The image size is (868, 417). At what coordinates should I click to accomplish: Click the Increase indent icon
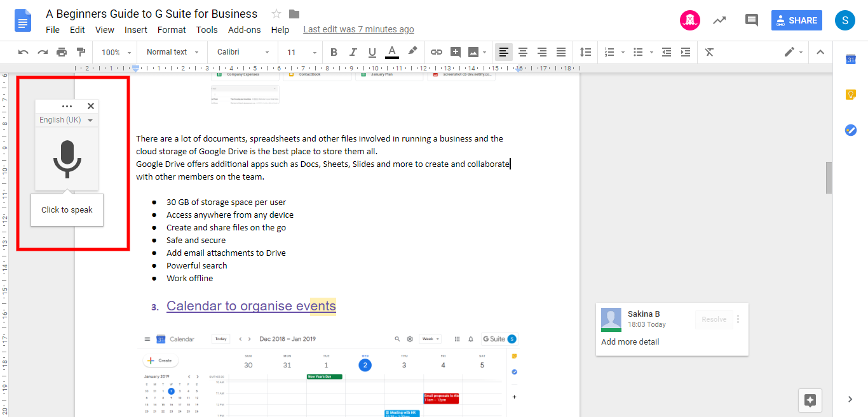click(686, 52)
